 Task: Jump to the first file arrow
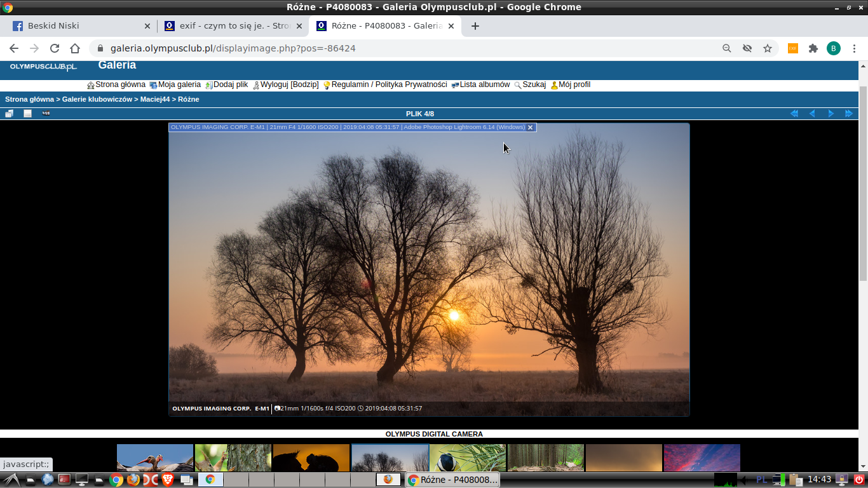(x=794, y=114)
